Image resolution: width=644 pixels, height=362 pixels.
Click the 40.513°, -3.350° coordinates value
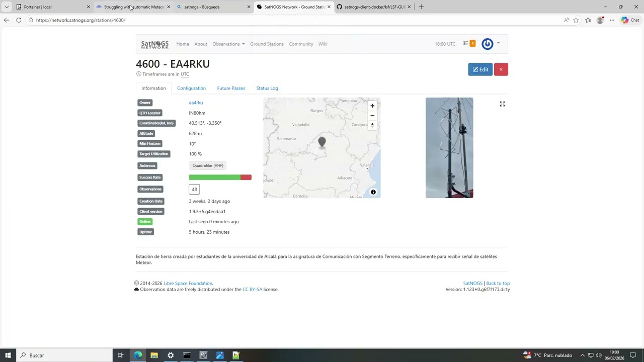pyautogui.click(x=205, y=123)
